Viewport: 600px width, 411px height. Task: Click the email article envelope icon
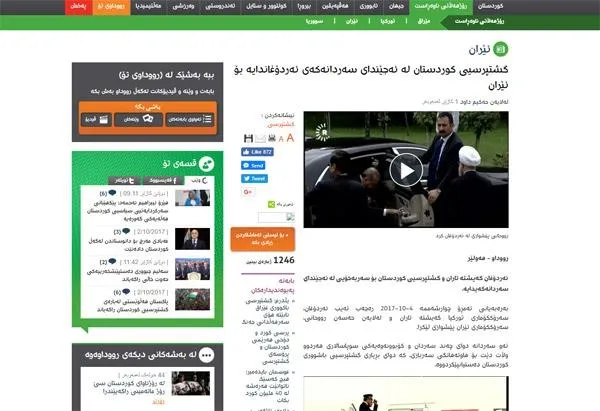tap(260, 139)
